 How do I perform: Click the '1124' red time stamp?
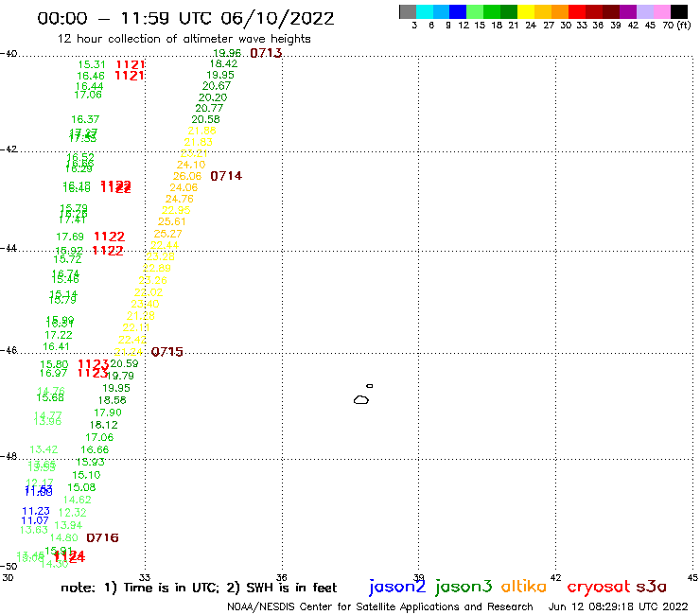(69, 557)
